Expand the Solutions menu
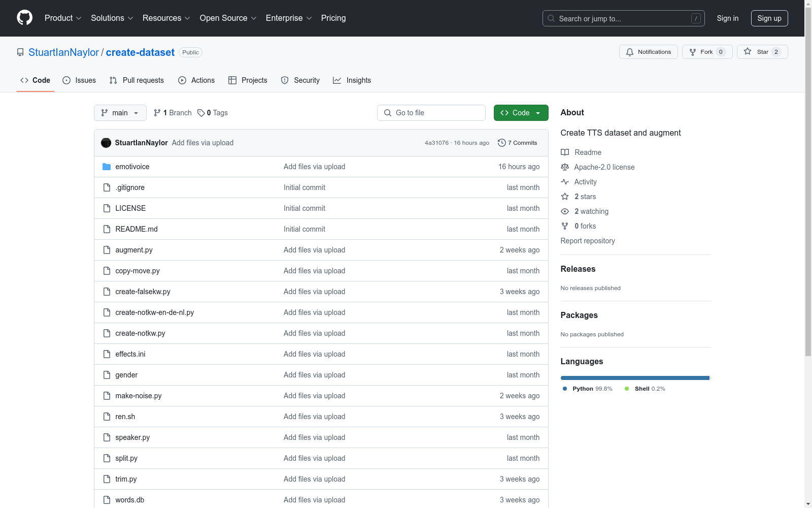The image size is (812, 508). pyautogui.click(x=112, y=18)
